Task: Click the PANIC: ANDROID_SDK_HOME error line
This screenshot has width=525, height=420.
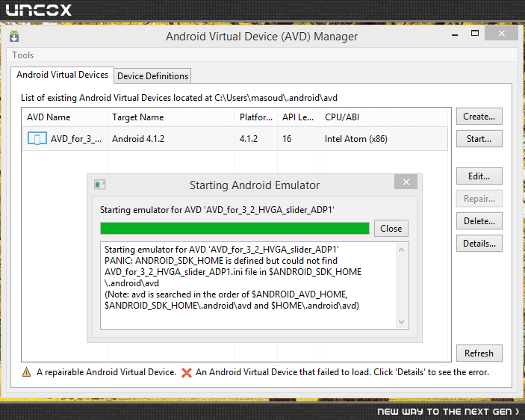Action: (221, 261)
